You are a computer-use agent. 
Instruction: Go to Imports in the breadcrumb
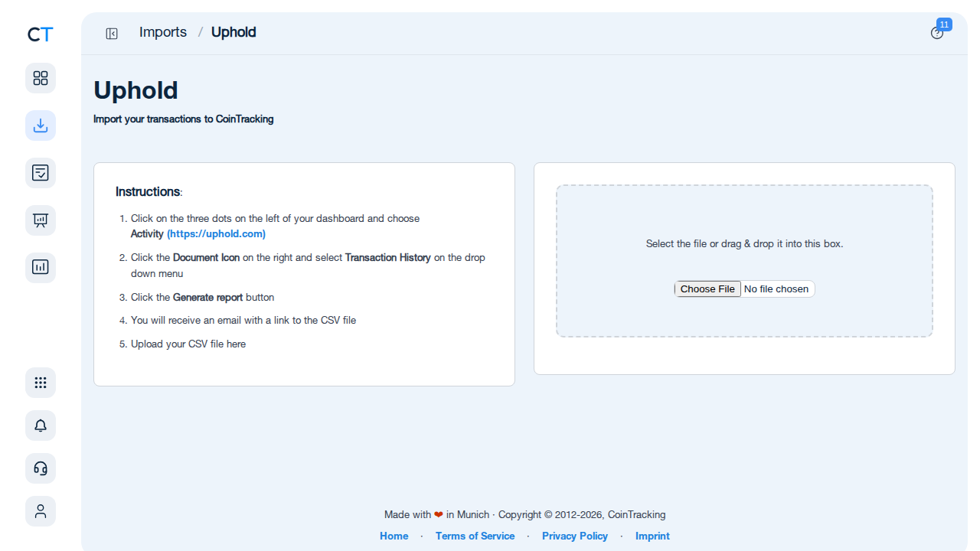(x=163, y=32)
